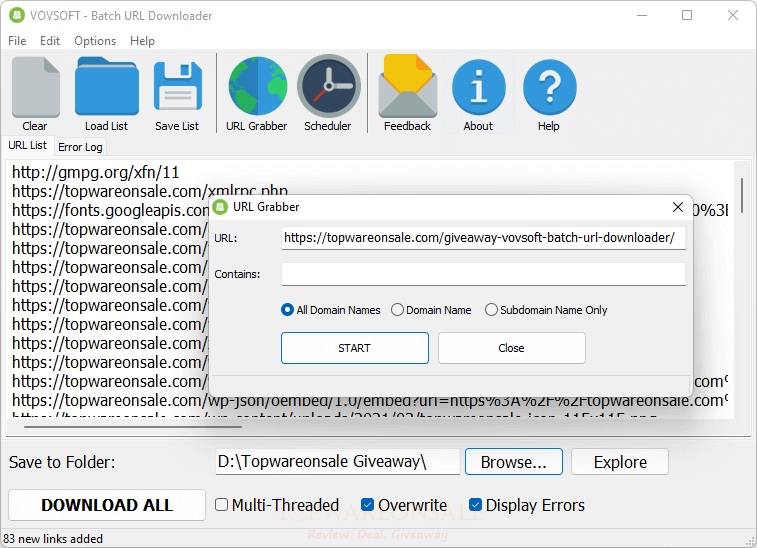Click the URL Grabber dialog title icon
757x548 pixels.
click(x=220, y=207)
